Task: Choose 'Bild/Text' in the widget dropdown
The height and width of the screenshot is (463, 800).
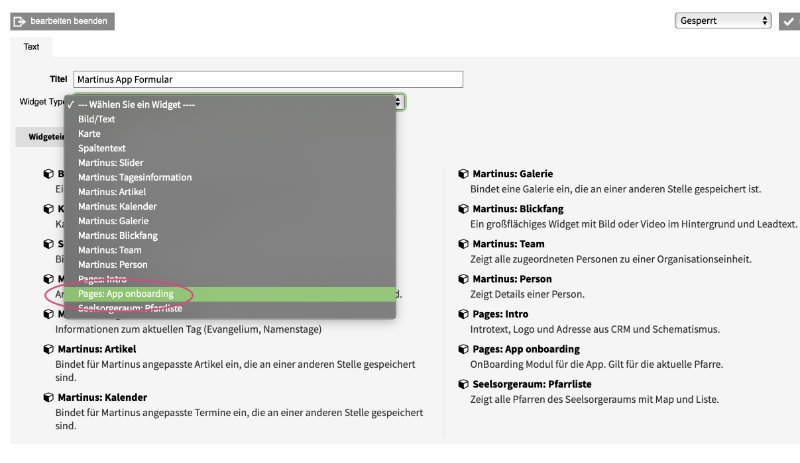Action: tap(97, 119)
